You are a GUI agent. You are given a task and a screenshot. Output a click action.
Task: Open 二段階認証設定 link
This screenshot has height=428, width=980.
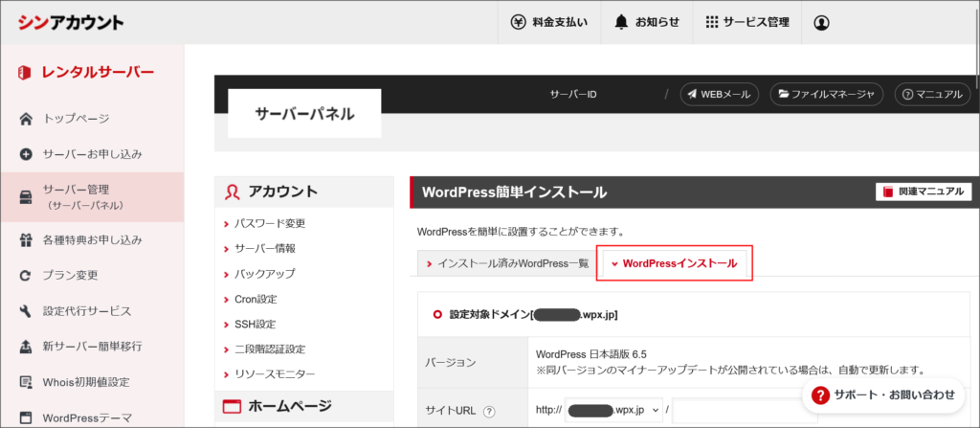[270, 349]
